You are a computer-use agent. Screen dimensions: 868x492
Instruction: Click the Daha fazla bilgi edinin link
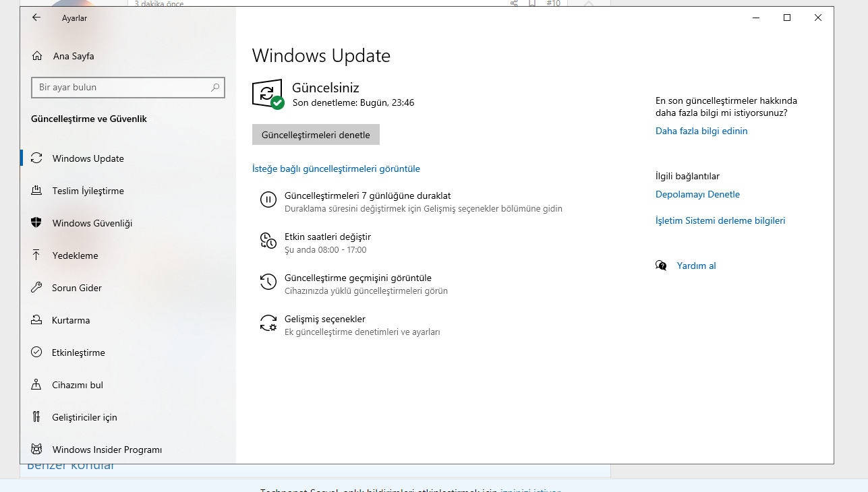pos(701,131)
